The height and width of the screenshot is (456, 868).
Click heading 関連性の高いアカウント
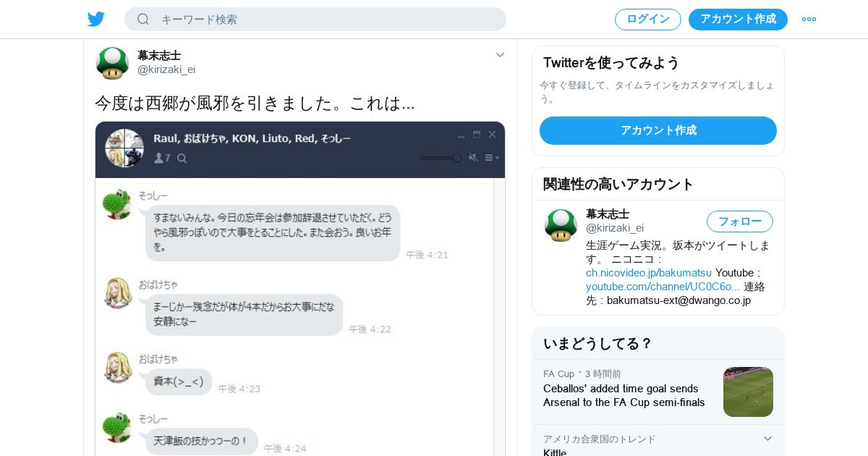coord(618,185)
